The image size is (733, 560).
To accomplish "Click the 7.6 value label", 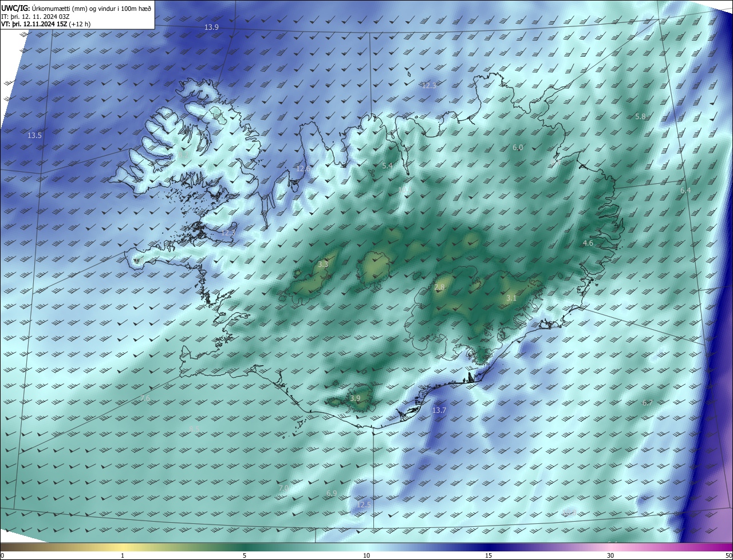I will coord(145,398).
